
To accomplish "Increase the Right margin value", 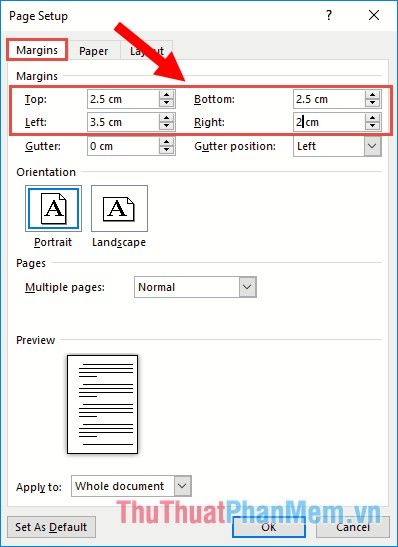I will [x=373, y=118].
